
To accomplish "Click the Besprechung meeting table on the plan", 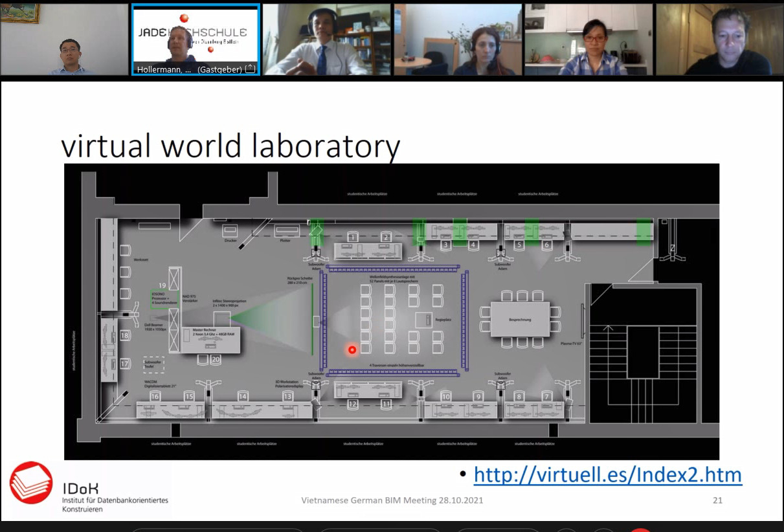I will tap(520, 319).
